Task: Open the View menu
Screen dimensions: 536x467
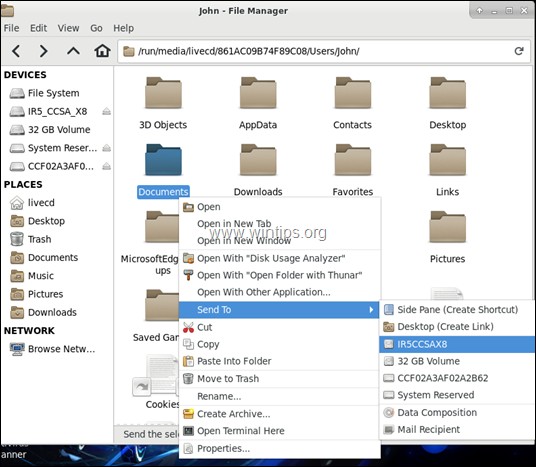Action: [x=68, y=28]
